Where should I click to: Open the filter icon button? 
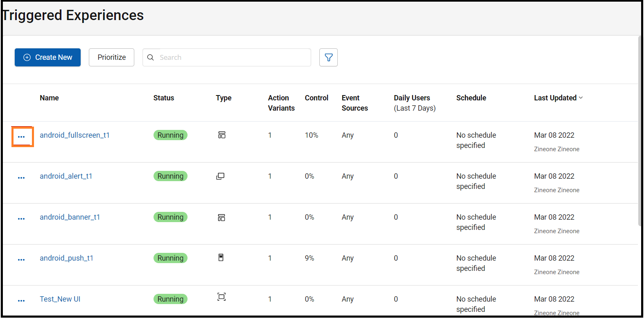328,57
